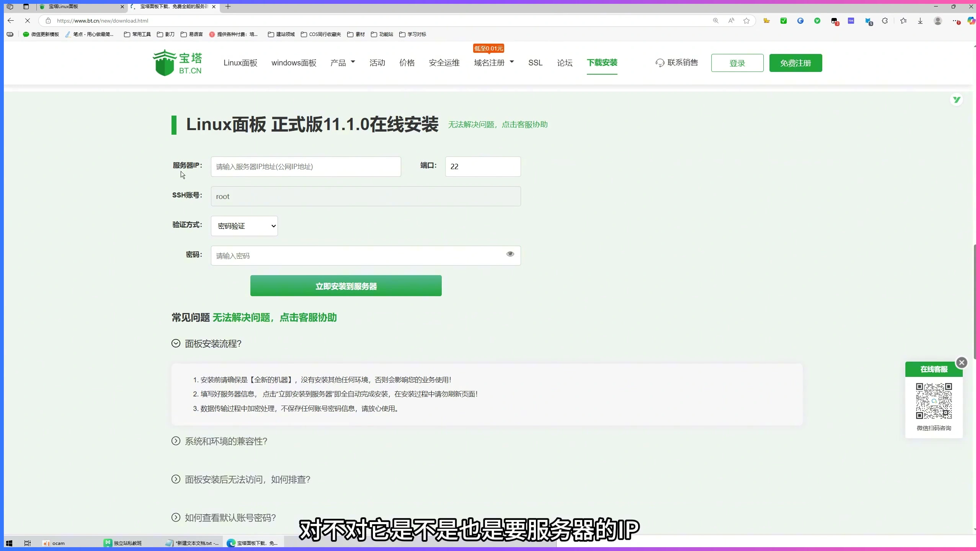The width and height of the screenshot is (980, 551).
Task: Click the floating green Y extension icon
Action: pos(957,99)
